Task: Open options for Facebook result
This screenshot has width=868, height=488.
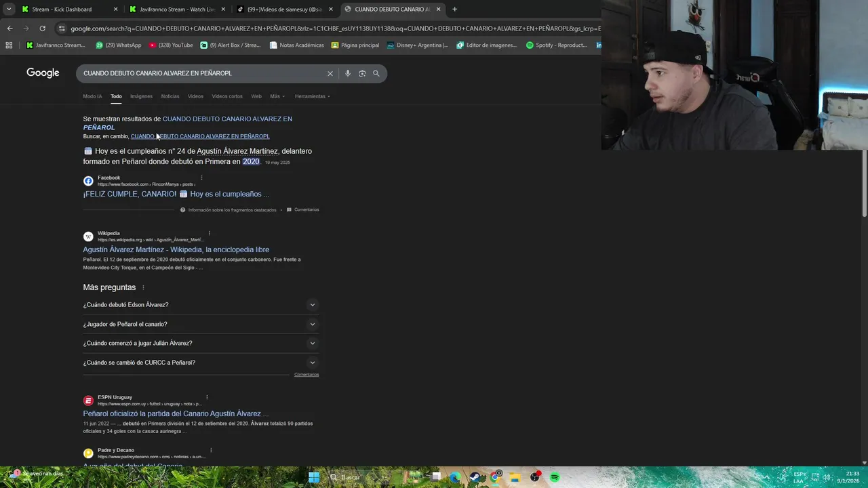Action: click(x=201, y=178)
